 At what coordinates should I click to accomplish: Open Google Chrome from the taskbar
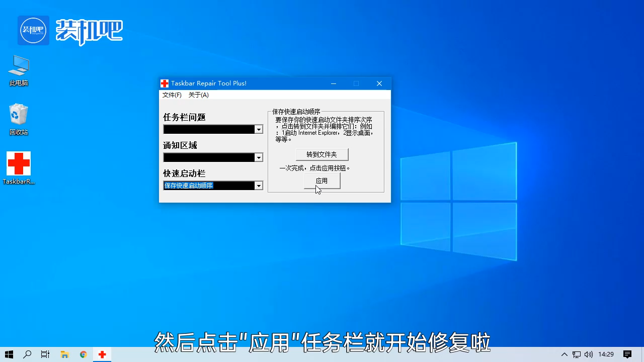83,354
